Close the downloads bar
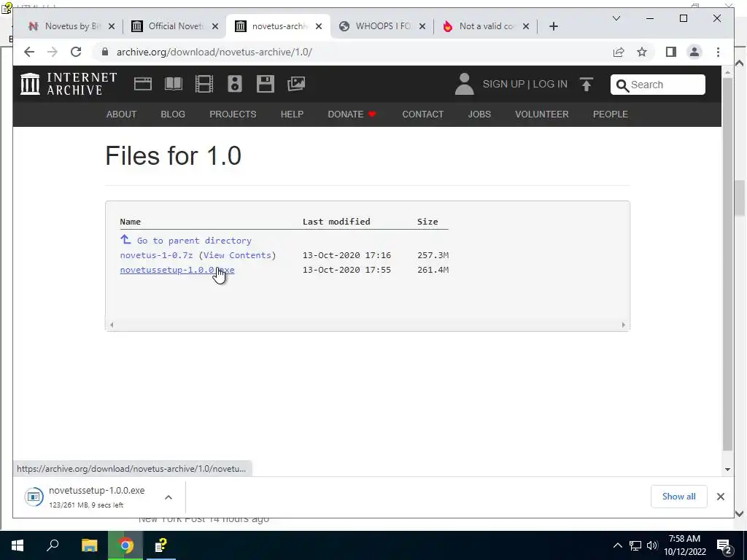Image resolution: width=747 pixels, height=560 pixels. (x=720, y=497)
